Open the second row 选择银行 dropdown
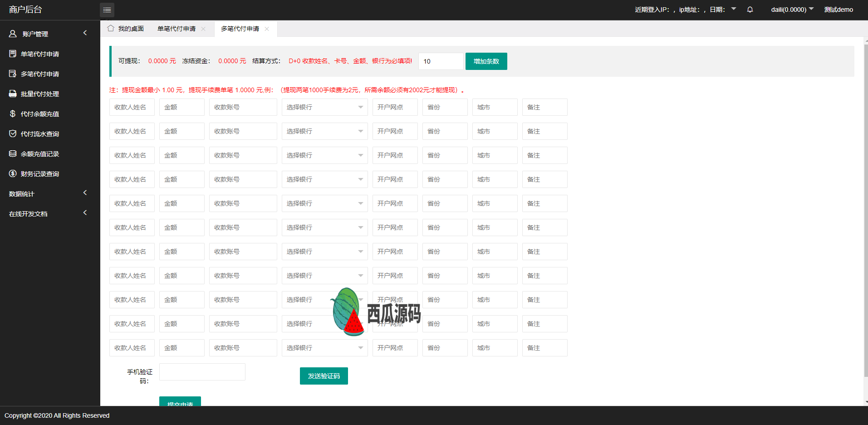The image size is (868, 425). (325, 131)
